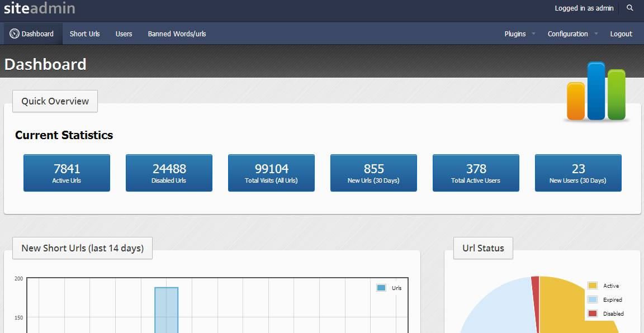Open Banned Words/urls page
This screenshot has height=333, width=644.
click(177, 34)
